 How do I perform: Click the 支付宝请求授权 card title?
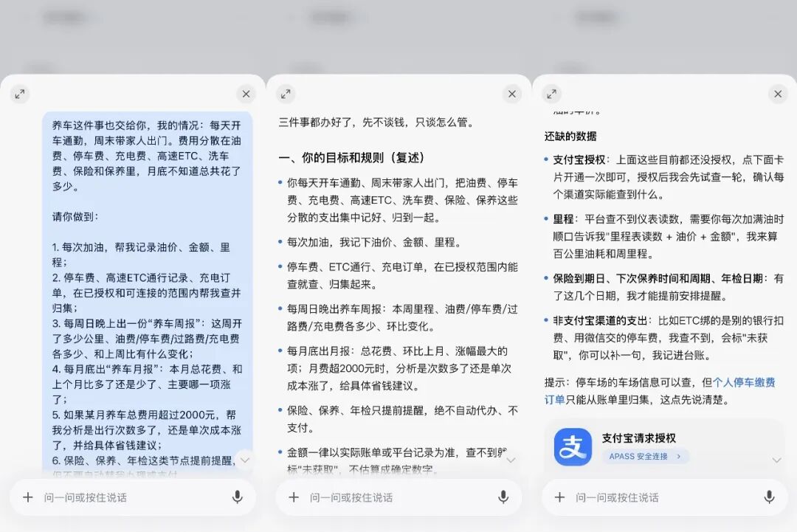tap(639, 438)
